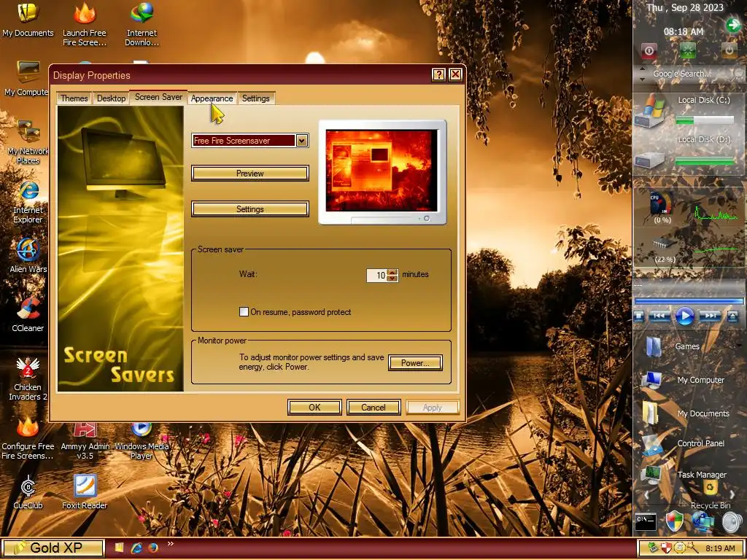Click the sidebar search magnifier icon

[x=738, y=74]
